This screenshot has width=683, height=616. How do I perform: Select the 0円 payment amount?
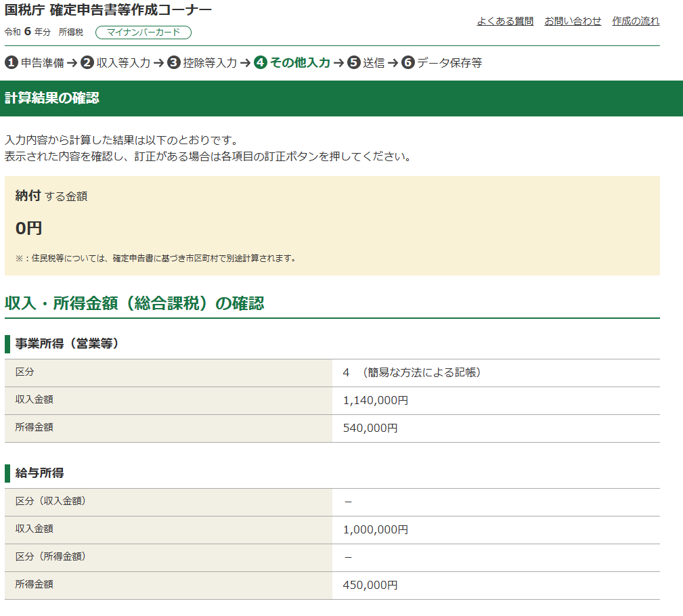29,228
